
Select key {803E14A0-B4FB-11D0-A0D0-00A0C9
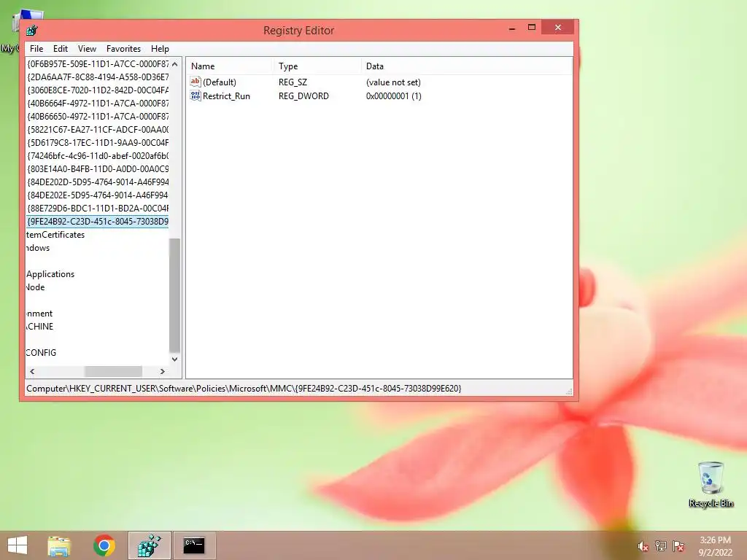pyautogui.click(x=98, y=169)
